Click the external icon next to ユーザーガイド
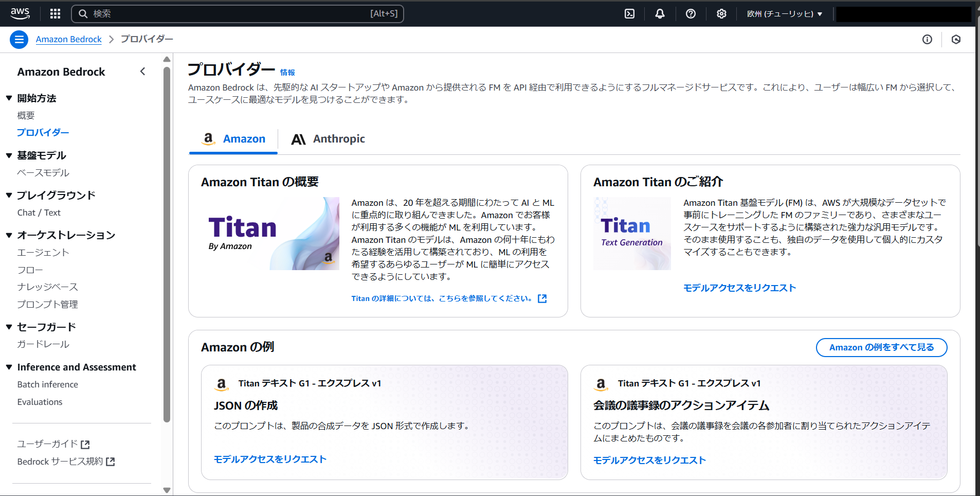This screenshot has height=496, width=980. point(85,445)
